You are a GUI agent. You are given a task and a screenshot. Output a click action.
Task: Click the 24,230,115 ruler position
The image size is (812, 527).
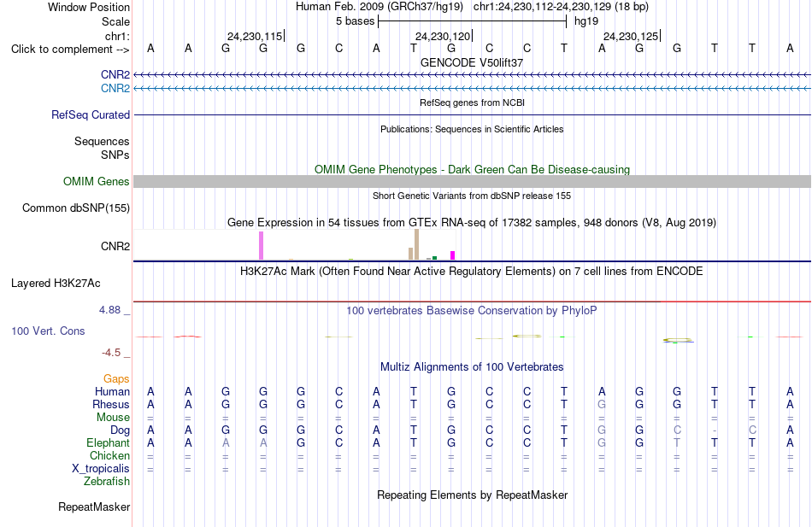tap(255, 36)
